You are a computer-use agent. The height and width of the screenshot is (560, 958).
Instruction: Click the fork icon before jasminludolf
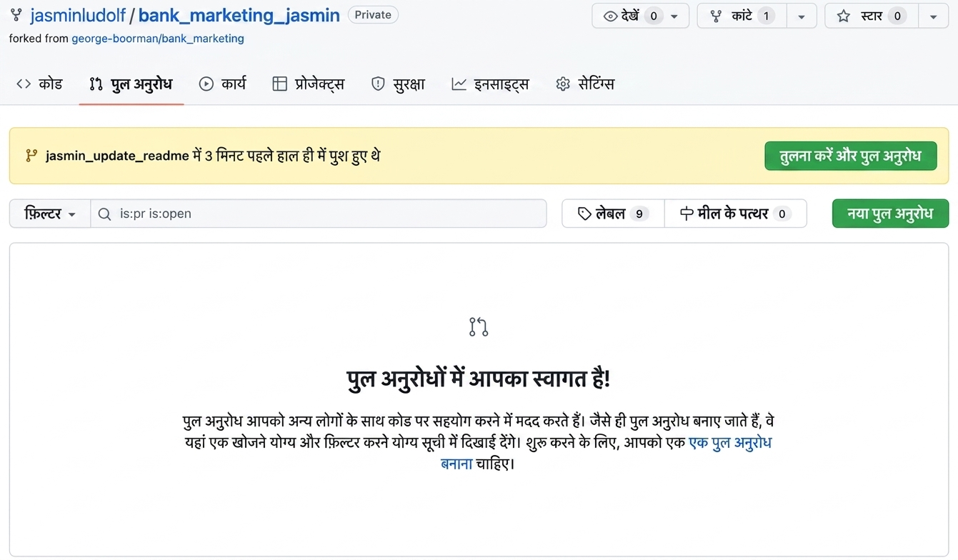point(16,15)
